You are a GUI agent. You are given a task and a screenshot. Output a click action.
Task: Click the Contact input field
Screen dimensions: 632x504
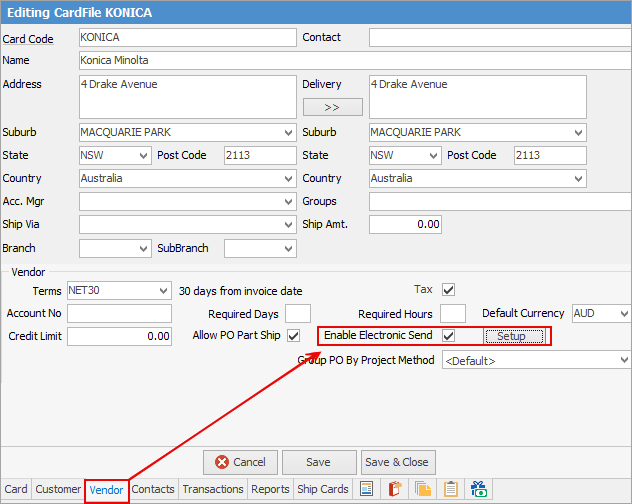pyautogui.click(x=500, y=37)
